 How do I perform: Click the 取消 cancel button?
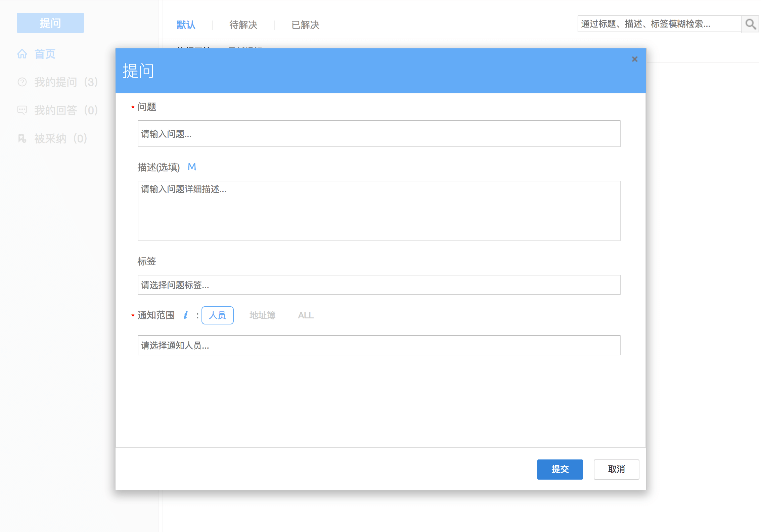pos(617,469)
